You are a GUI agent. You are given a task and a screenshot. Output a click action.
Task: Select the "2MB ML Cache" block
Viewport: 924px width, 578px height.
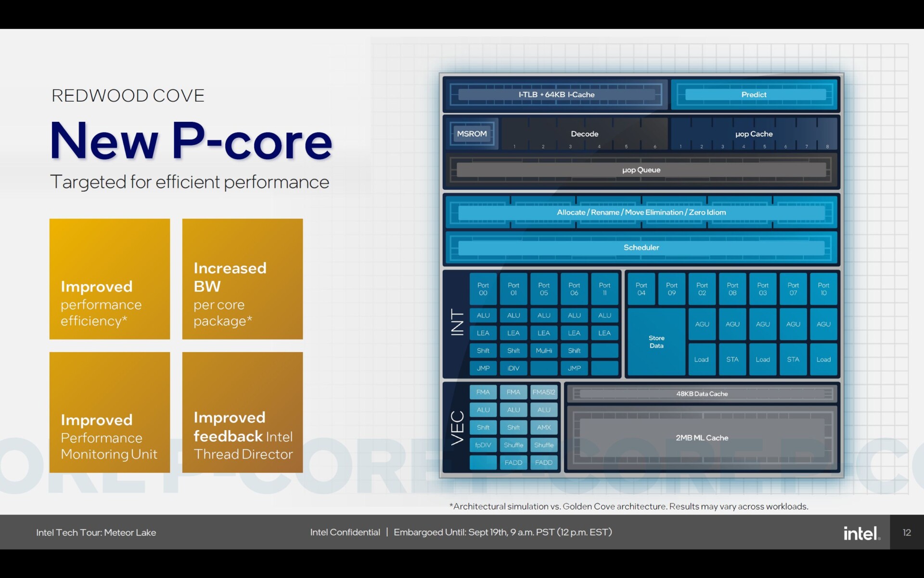(702, 438)
